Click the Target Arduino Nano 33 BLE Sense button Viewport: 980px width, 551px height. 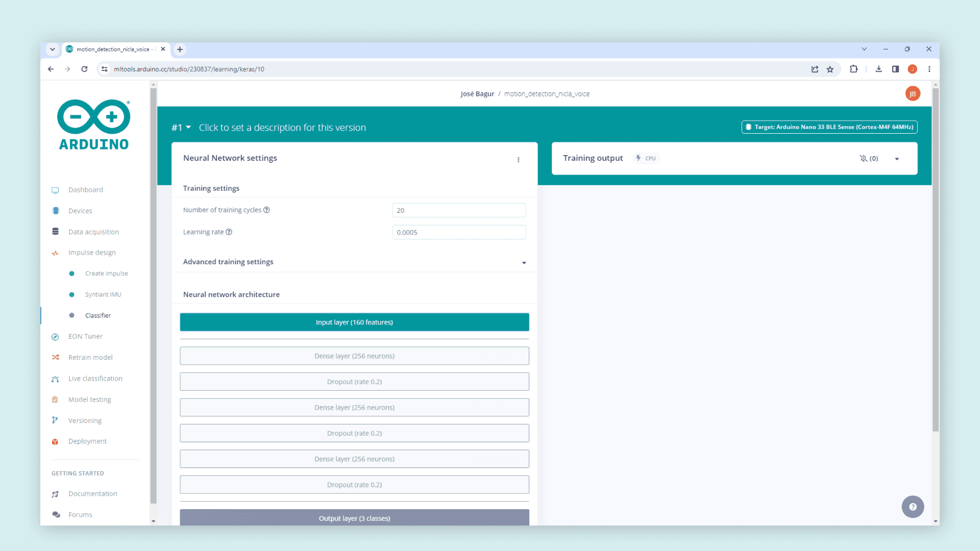[829, 127]
